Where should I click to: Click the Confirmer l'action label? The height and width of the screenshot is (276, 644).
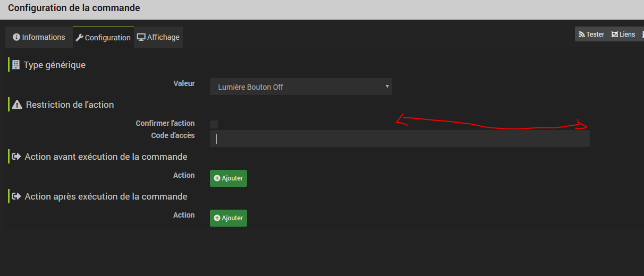click(x=165, y=123)
